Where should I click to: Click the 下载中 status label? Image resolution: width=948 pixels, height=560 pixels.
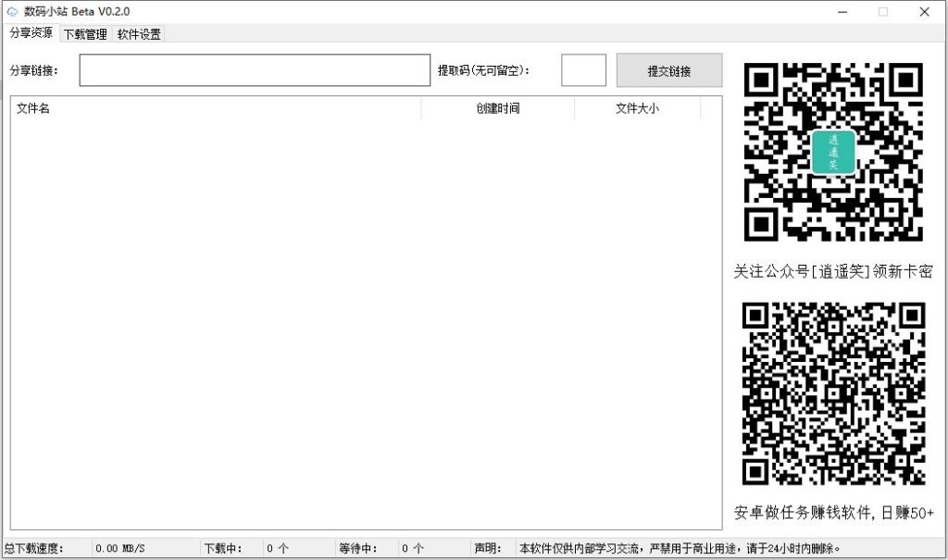click(222, 549)
